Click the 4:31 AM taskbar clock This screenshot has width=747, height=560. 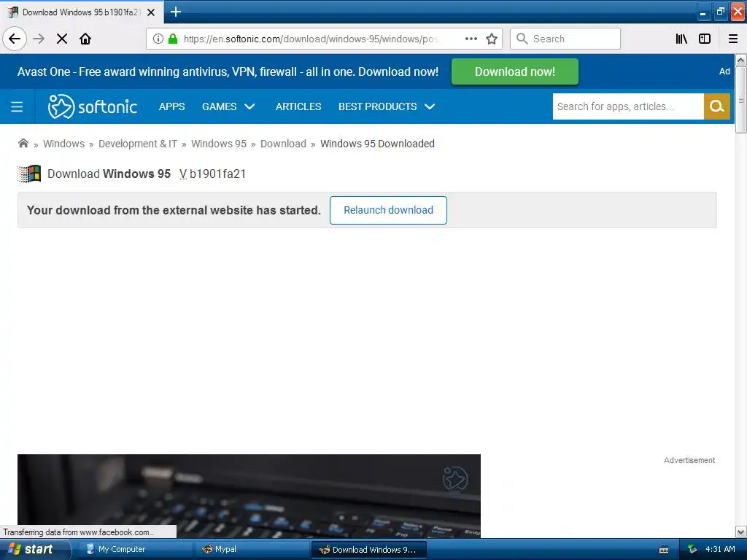(x=720, y=550)
